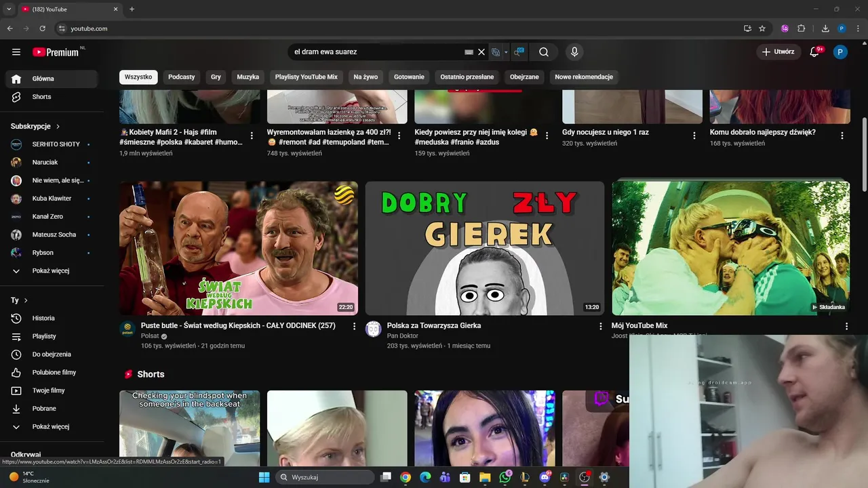868x488 pixels.
Task: Open options for Gdy nocujesz u niego short
Action: 694,136
